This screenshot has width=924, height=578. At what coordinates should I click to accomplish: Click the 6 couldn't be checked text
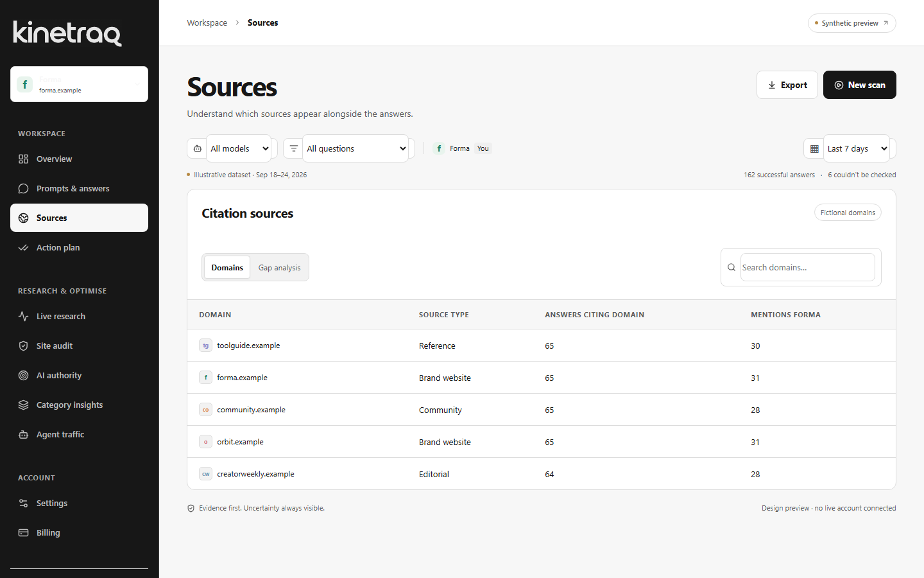(862, 175)
